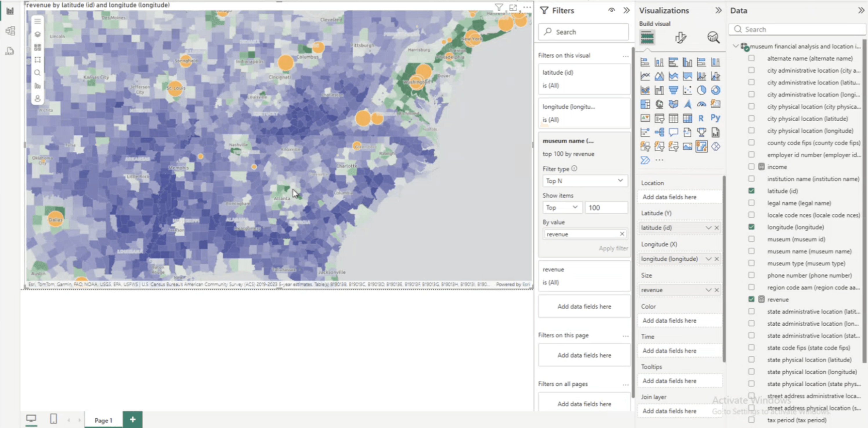Choose the R script visual
The image size is (868, 428).
(701, 118)
